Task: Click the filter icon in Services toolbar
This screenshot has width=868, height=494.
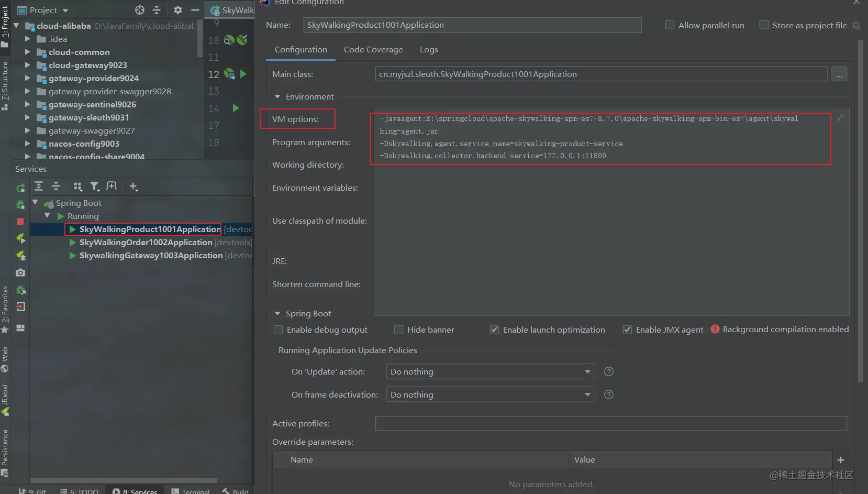Action: (95, 186)
